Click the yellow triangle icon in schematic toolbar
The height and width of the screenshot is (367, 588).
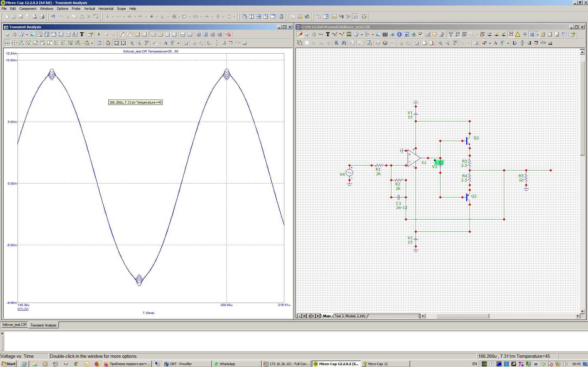[x=518, y=34]
